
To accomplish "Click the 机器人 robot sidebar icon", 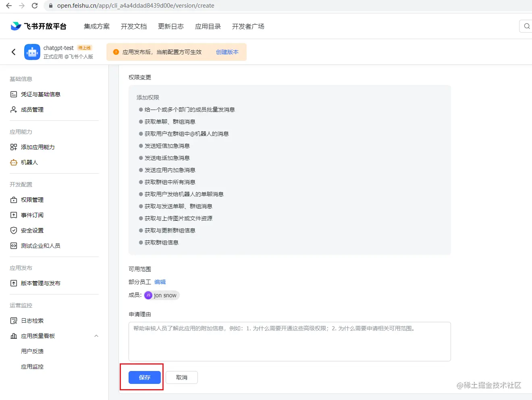I will (14, 162).
